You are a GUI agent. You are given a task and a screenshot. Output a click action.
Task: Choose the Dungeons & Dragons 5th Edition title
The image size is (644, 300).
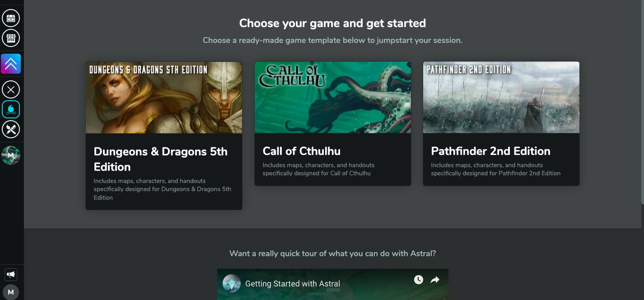[161, 159]
